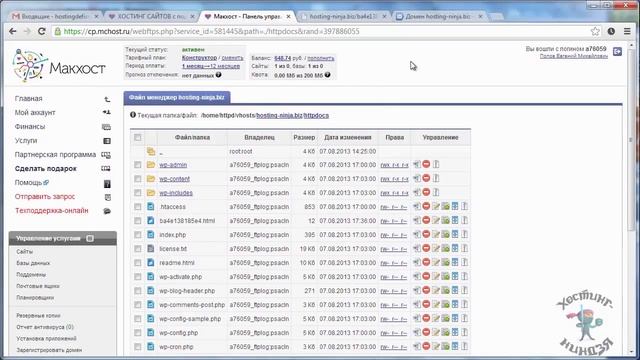Check the box for license.txt file
Image resolution: width=640 pixels, height=360 pixels.
(138, 249)
